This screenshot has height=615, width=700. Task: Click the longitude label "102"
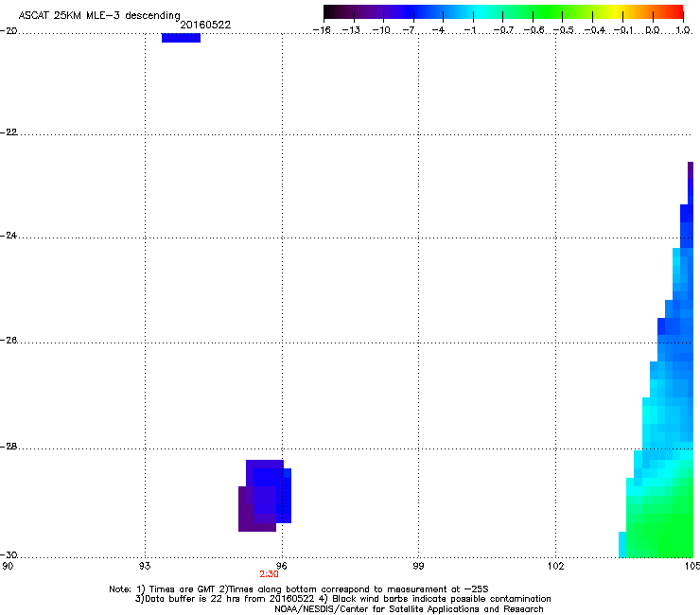point(555,567)
